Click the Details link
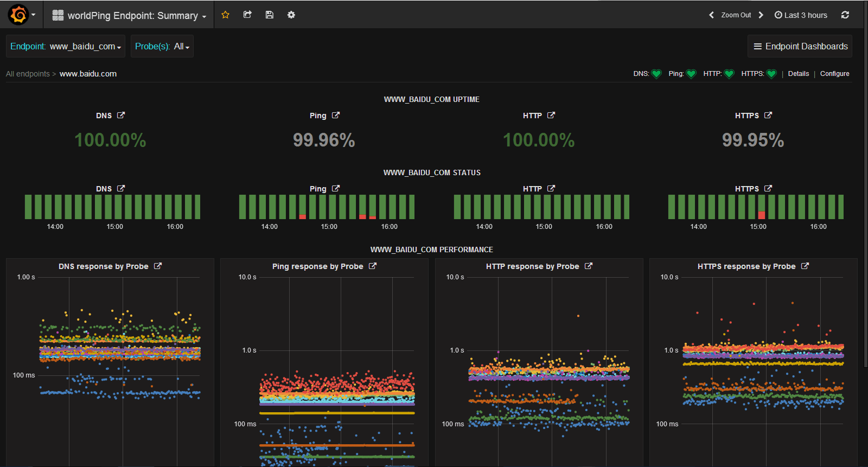Screen dimensions: 868x467 tap(798, 74)
